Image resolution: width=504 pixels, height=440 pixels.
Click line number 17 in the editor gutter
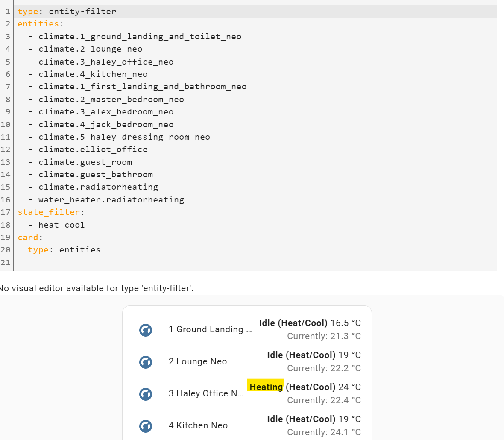click(7, 212)
